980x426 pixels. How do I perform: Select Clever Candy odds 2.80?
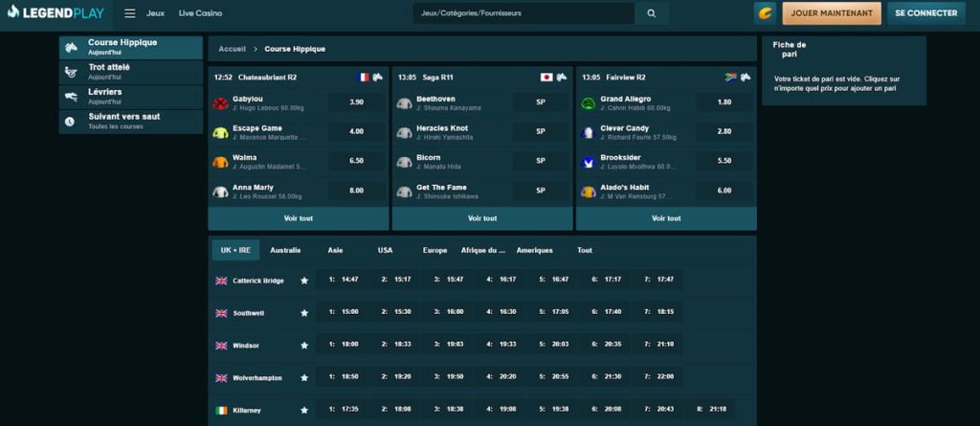724,131
